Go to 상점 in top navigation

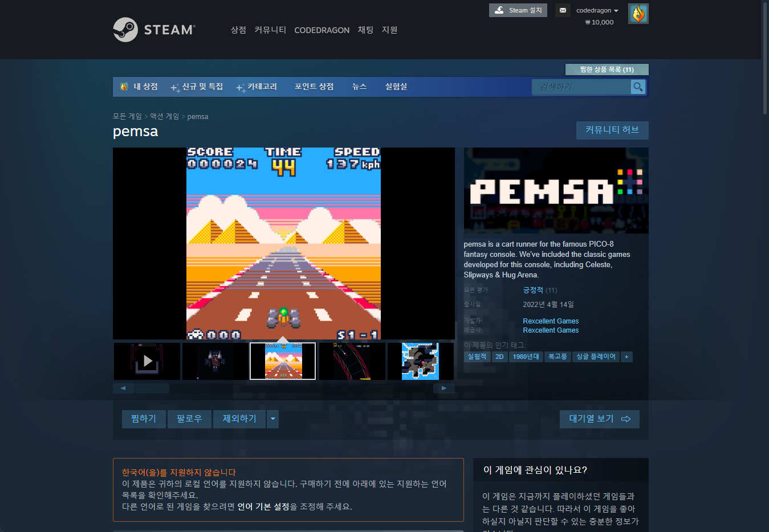[x=238, y=30]
